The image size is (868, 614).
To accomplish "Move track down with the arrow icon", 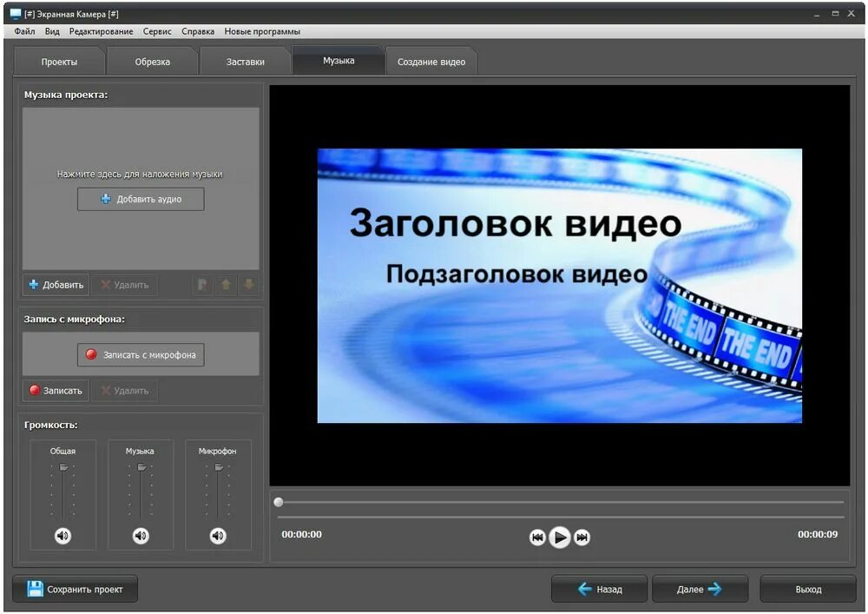I will point(249,285).
